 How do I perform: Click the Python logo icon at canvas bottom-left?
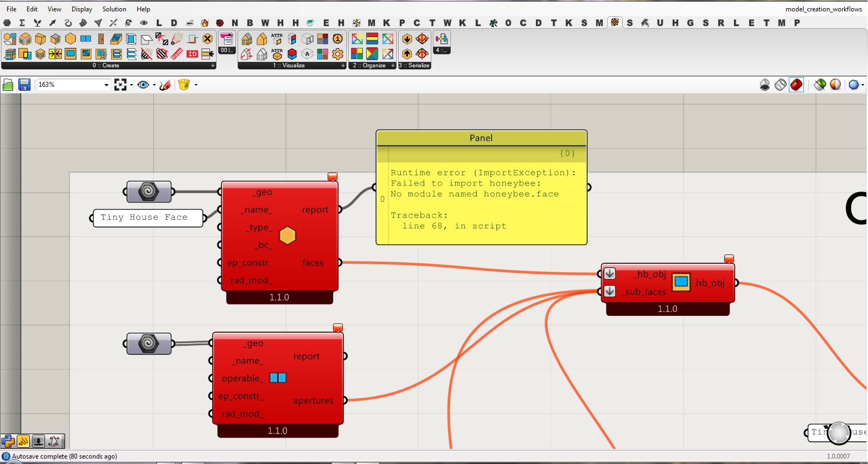(8, 441)
